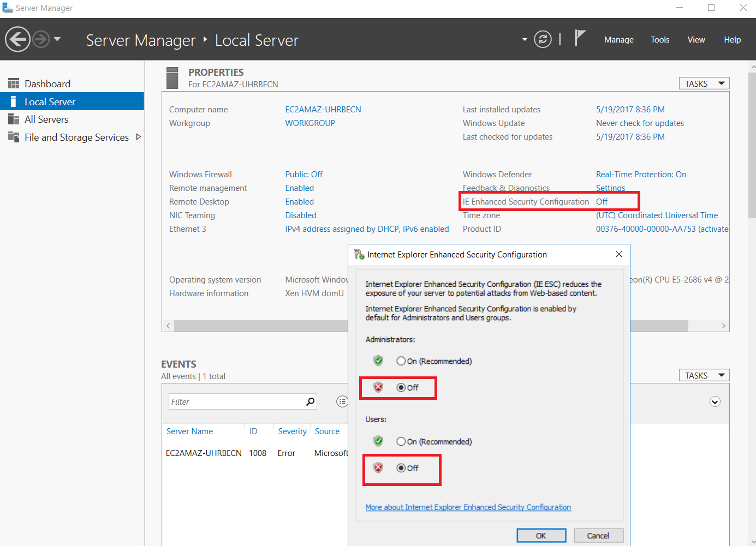Screen dimensions: 756x546
Task: Open the events list options icon
Action: pyautogui.click(x=342, y=401)
